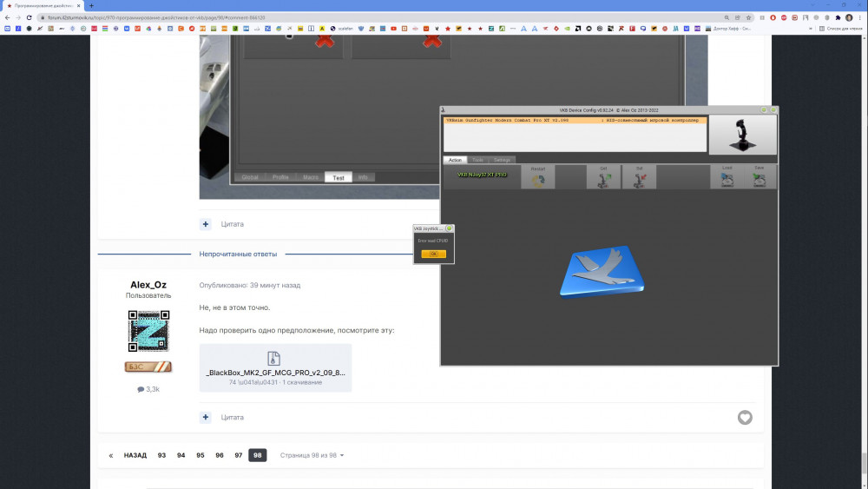The height and width of the screenshot is (489, 868).
Task: Click the НАЗАД pagination button
Action: click(x=135, y=455)
